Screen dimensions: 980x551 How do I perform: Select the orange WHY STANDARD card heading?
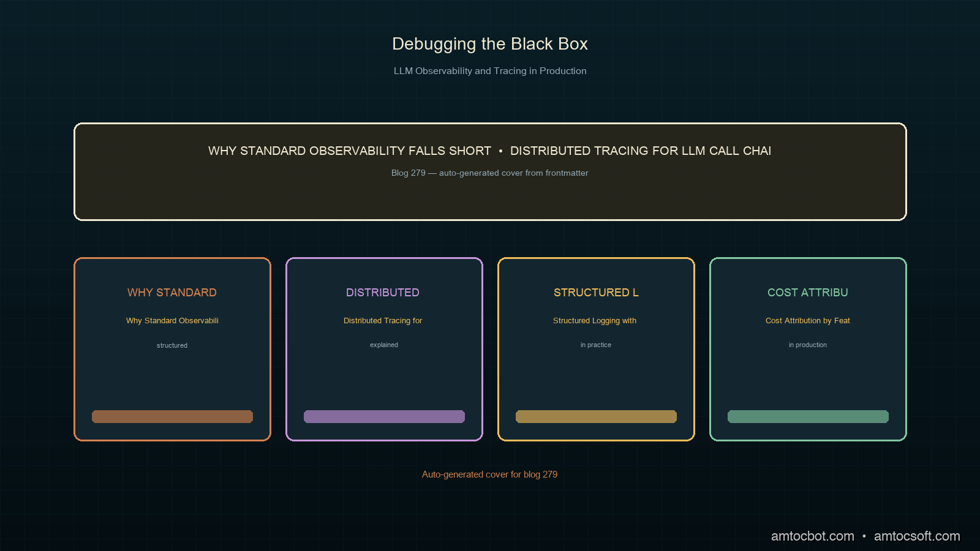pos(172,293)
